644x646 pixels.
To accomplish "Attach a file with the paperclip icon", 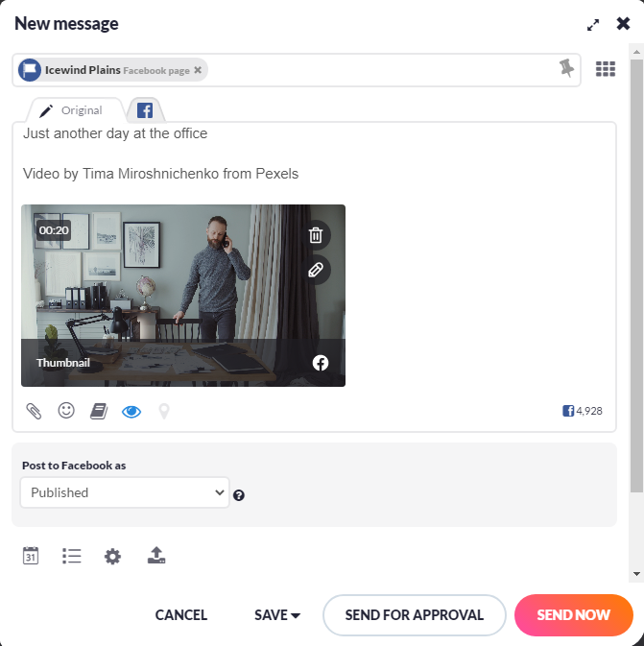I will (34, 411).
